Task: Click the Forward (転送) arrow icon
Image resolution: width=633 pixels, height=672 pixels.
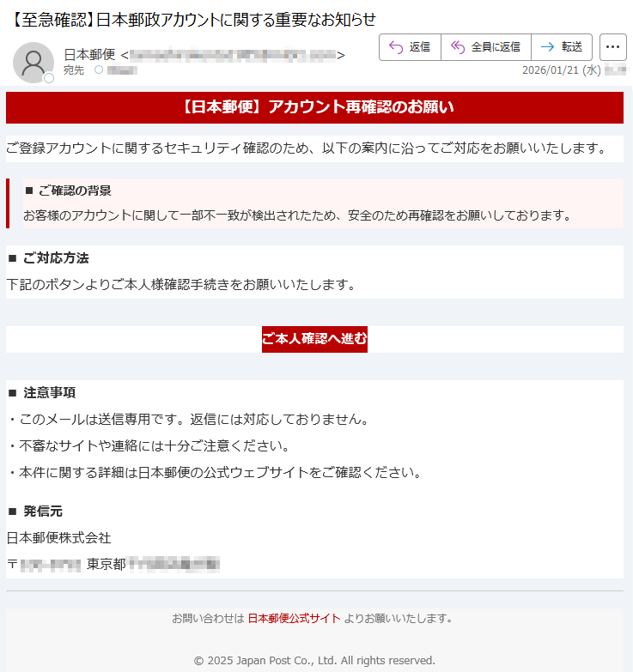Action: click(547, 47)
